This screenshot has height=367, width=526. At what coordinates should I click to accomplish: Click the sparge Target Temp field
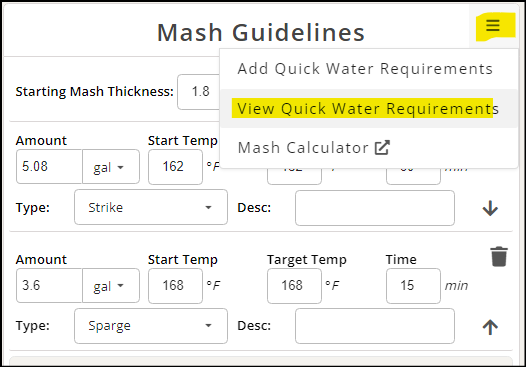coord(294,286)
